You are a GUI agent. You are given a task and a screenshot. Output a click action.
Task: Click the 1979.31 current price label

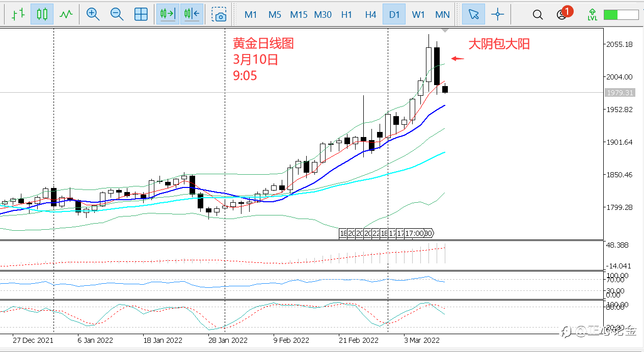coord(620,93)
